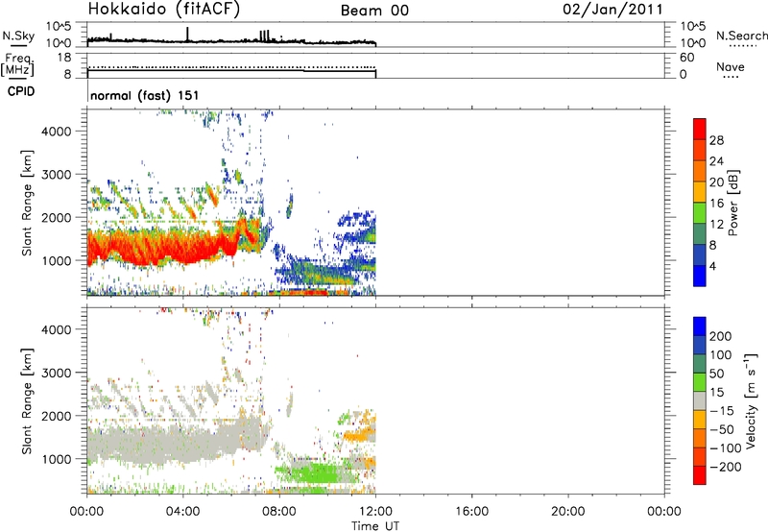768x532 pixels.
Task: Click the "50" velocity colorbar label
Action: point(716,374)
